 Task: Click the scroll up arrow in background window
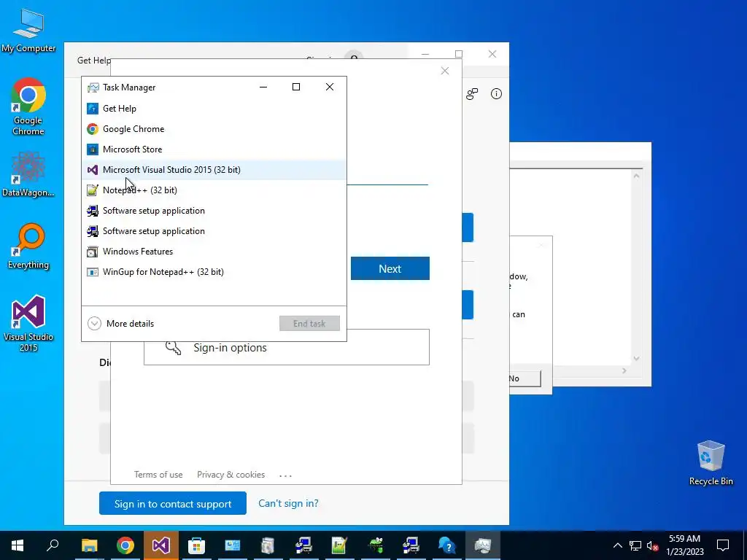[636, 176]
